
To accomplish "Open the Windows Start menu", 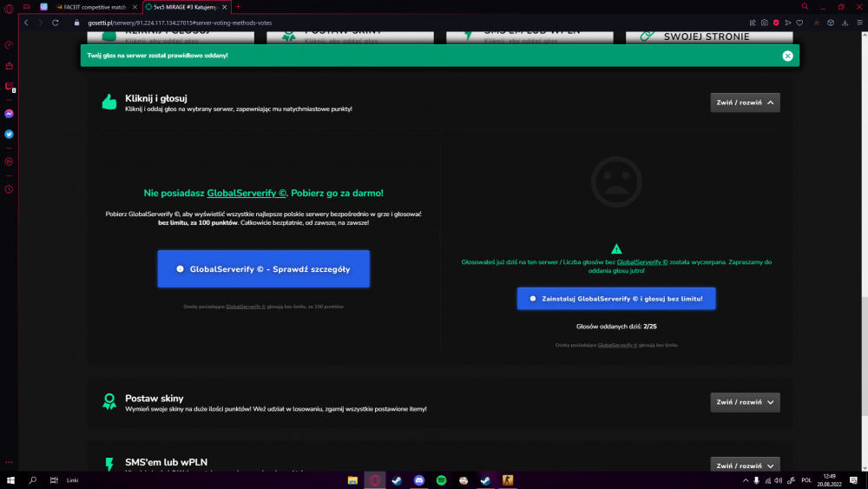I will (10, 480).
